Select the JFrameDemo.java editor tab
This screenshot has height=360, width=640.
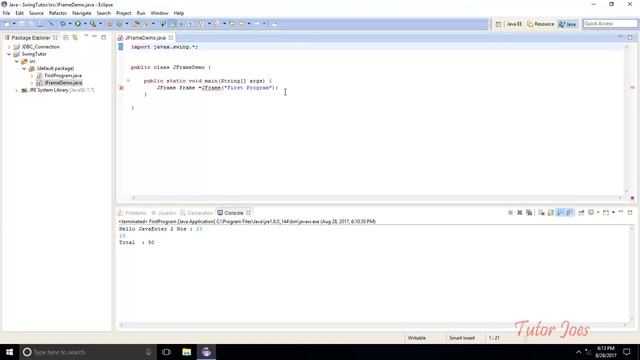pyautogui.click(x=145, y=38)
